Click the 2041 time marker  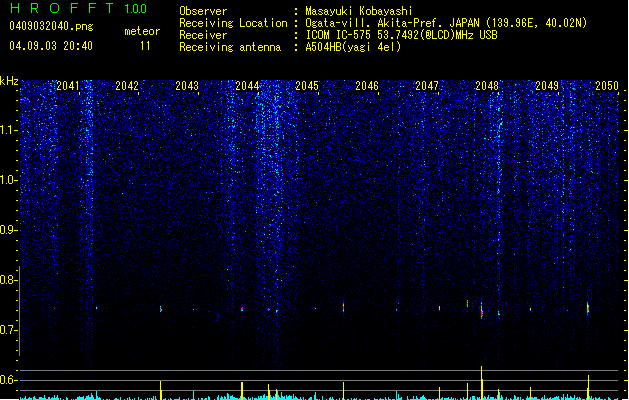click(68, 86)
